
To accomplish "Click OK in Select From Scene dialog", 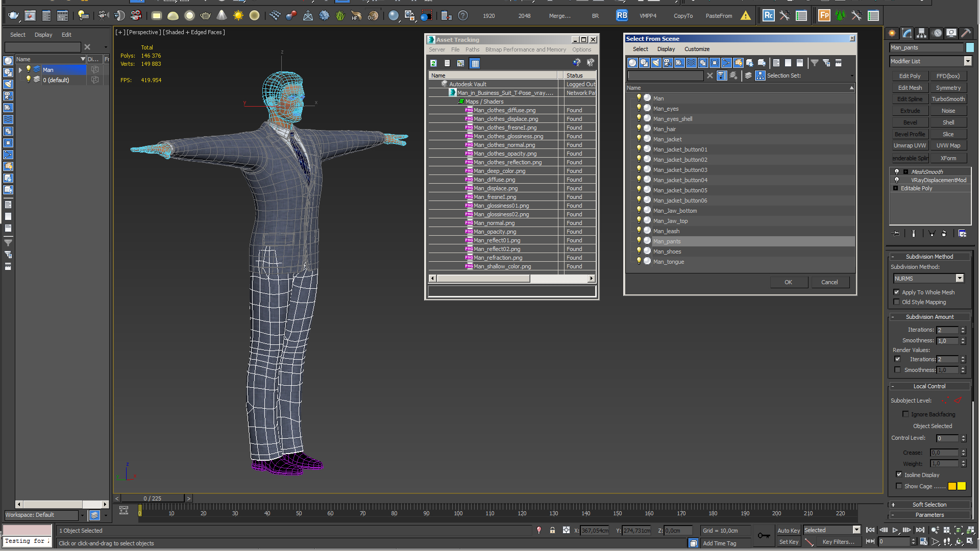I will tap(789, 282).
